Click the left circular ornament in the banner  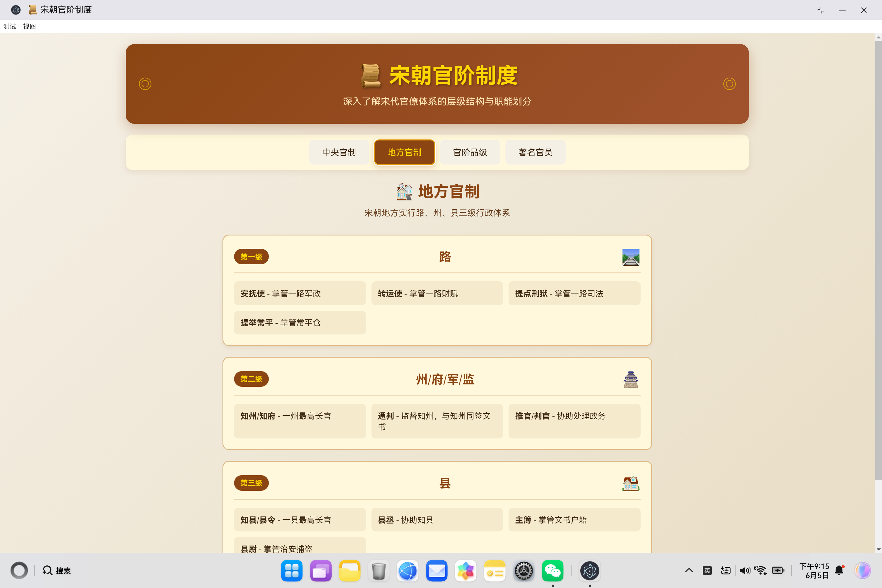click(145, 84)
